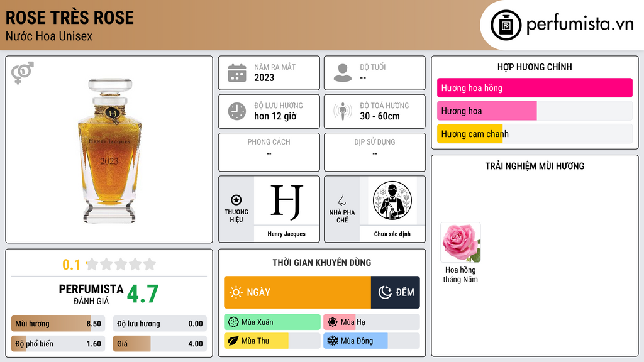Select the Mùa Hạ season bar
Screen dimensions: 644x362
(372, 322)
